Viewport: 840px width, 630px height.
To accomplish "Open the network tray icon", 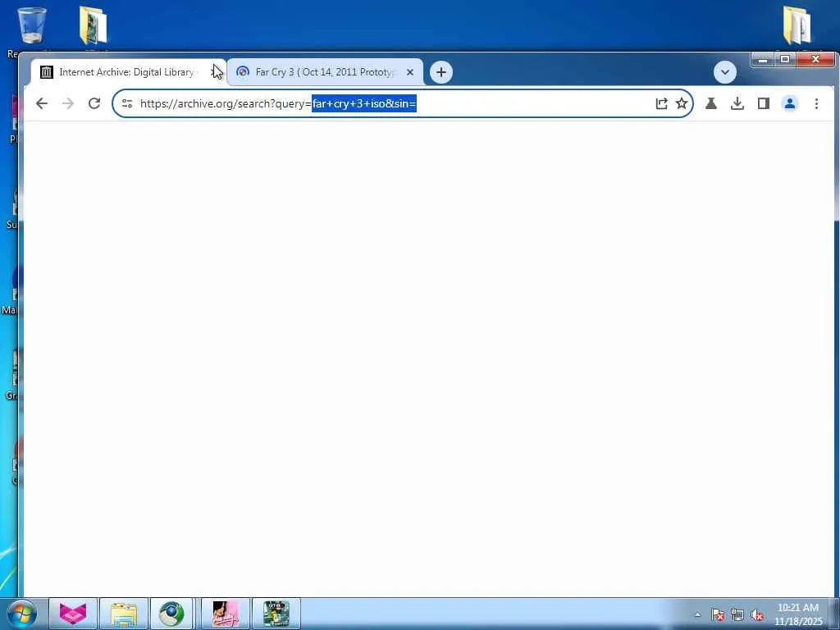I will coord(737,614).
